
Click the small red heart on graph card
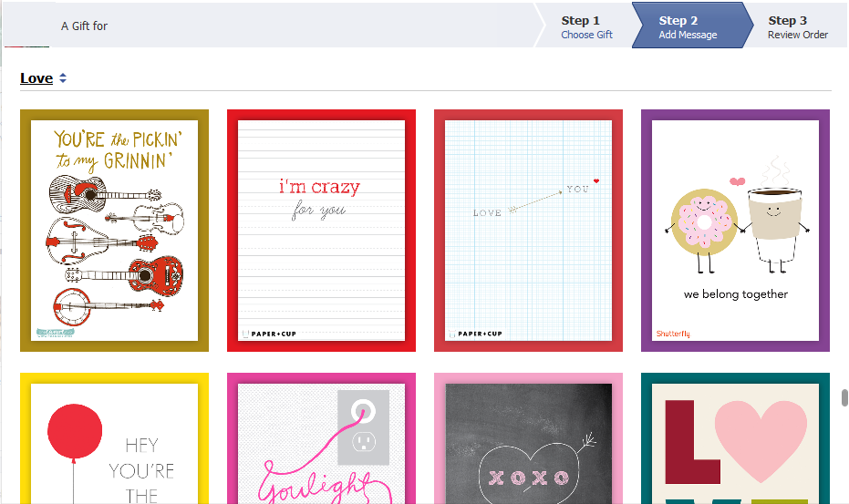click(x=596, y=181)
